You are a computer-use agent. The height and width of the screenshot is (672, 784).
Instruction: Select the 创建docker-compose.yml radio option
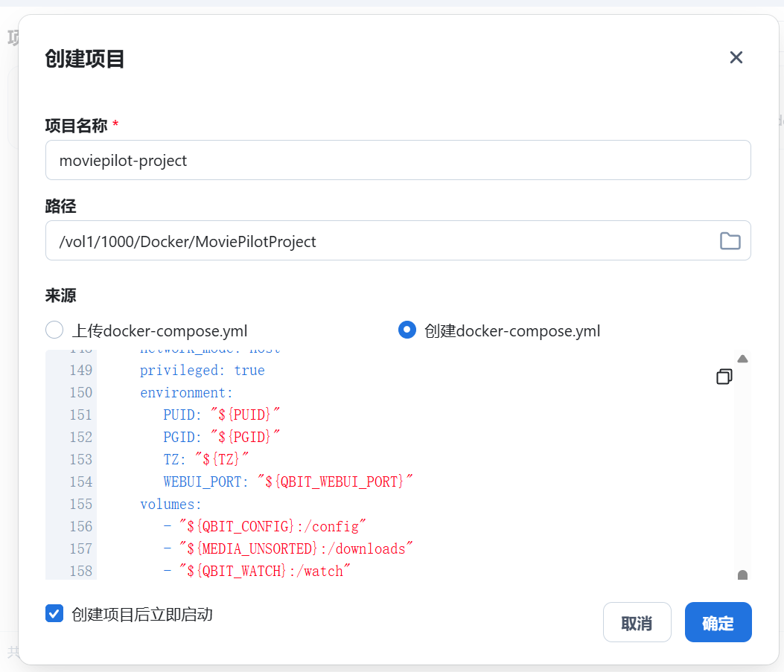point(407,330)
